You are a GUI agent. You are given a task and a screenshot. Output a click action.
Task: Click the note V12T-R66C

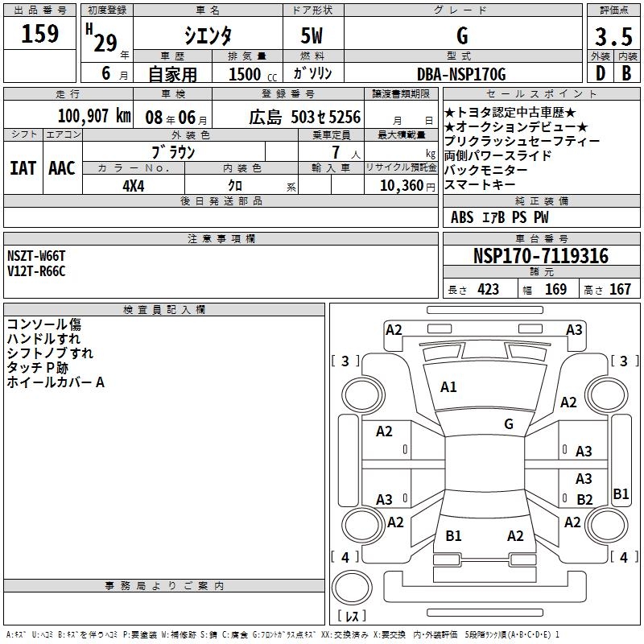pyautogui.click(x=36, y=271)
